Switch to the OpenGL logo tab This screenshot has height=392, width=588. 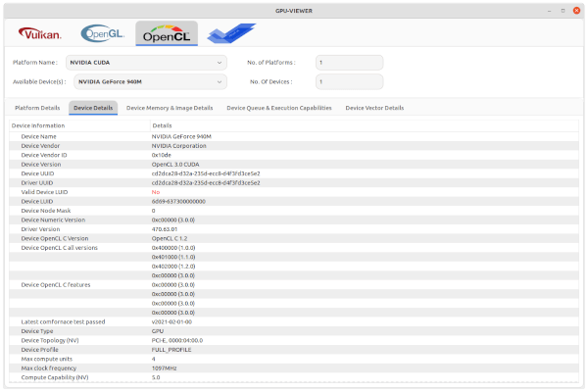102,33
